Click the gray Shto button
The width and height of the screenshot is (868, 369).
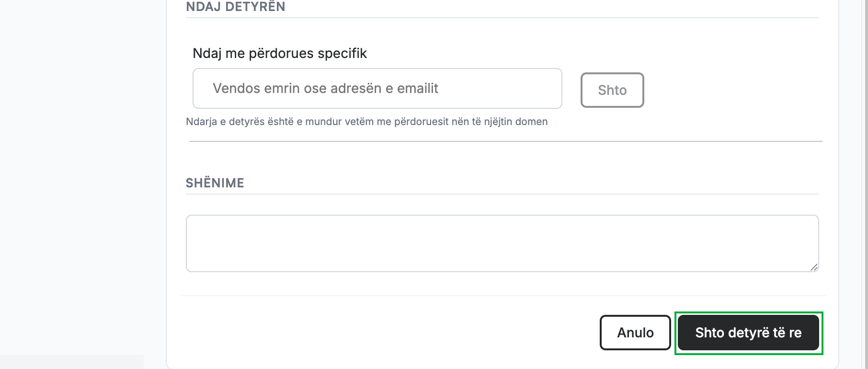click(612, 90)
